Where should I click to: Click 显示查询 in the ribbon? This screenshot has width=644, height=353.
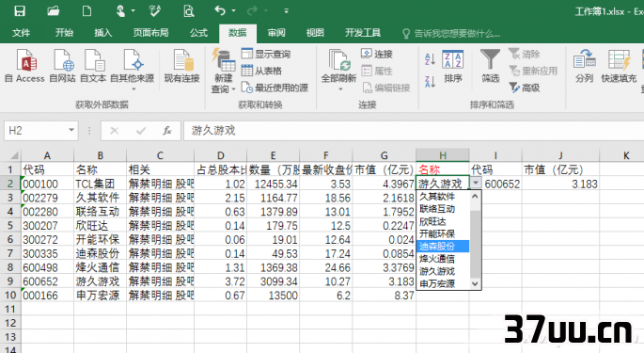pyautogui.click(x=266, y=54)
